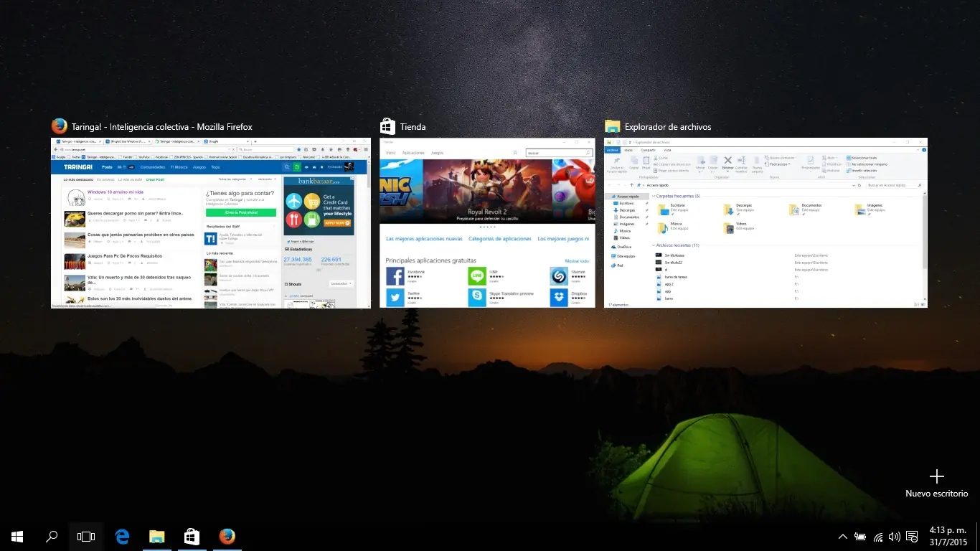This screenshot has width=980, height=551.
Task: Open File Explorer from the taskbar
Action: [x=156, y=536]
